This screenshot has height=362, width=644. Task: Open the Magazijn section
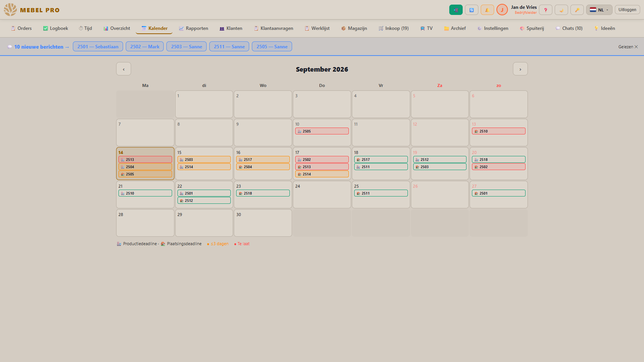354,28
